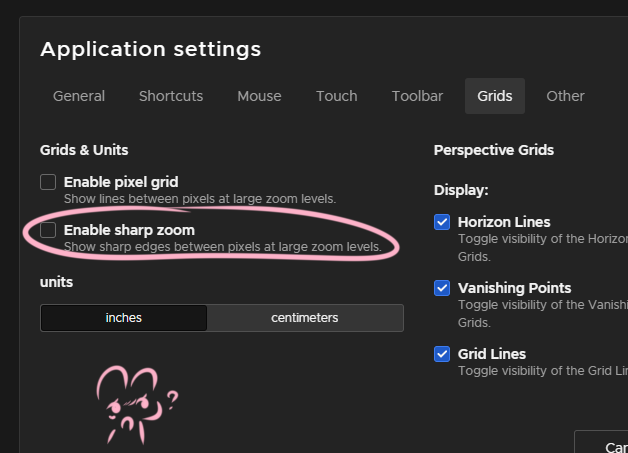Open the Shortcuts tab
This screenshot has width=628, height=453.
(x=171, y=96)
